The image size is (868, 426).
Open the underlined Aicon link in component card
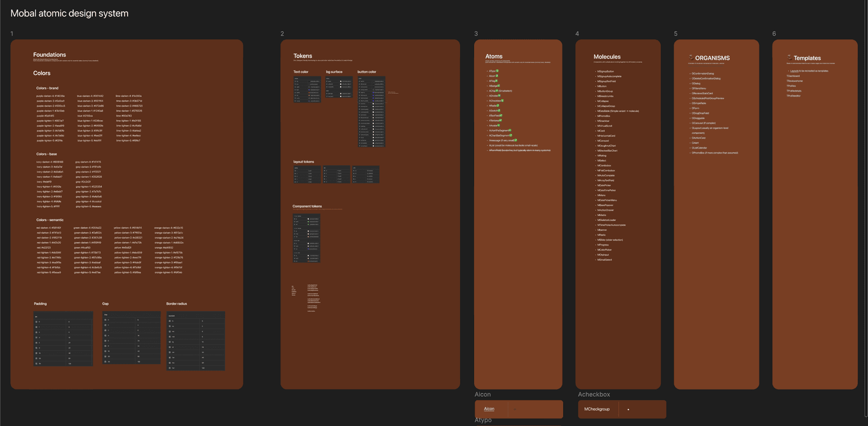[489, 409]
